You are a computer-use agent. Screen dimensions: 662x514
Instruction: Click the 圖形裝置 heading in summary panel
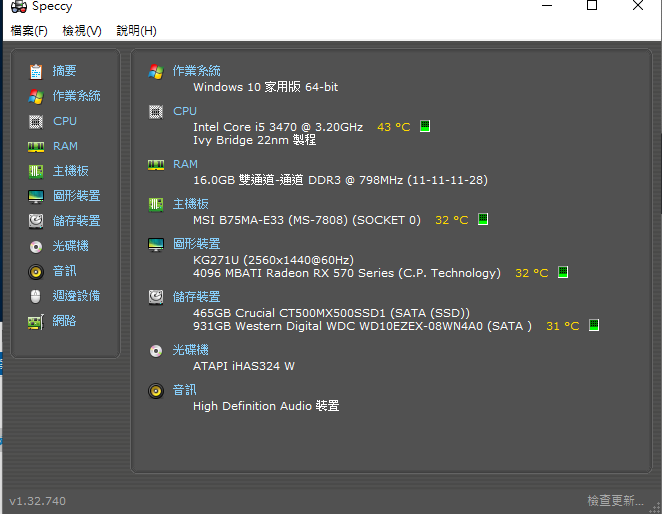click(x=197, y=244)
